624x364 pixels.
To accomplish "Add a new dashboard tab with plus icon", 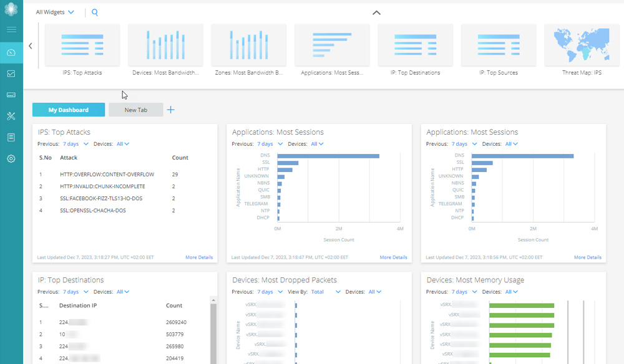I will [170, 110].
